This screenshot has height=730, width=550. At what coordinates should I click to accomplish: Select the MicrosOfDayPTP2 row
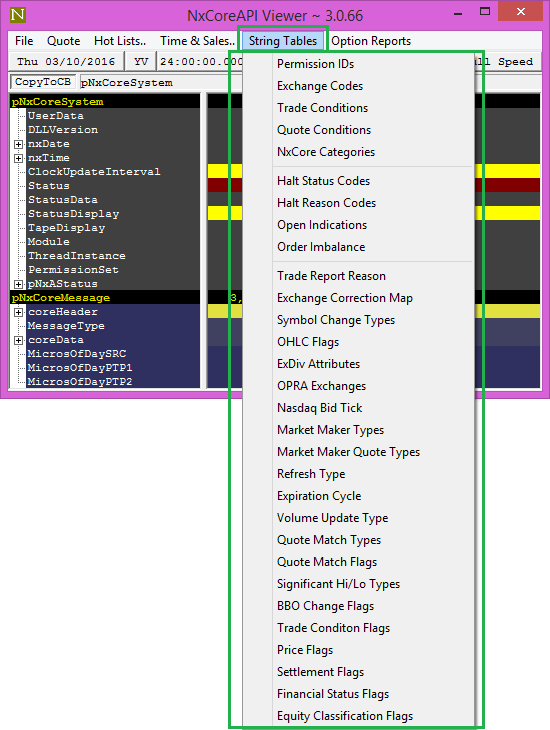point(80,382)
